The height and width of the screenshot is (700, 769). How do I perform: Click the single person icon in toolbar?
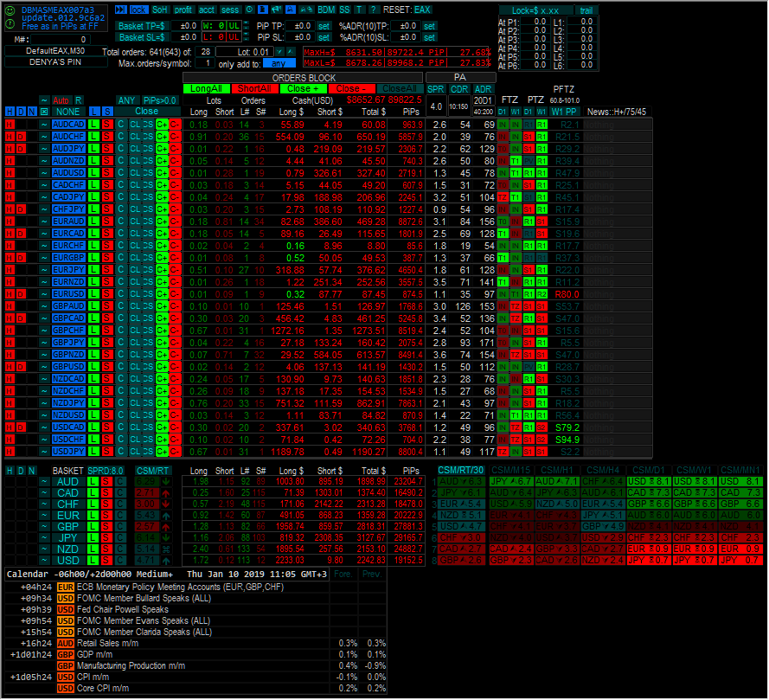[x=291, y=10]
